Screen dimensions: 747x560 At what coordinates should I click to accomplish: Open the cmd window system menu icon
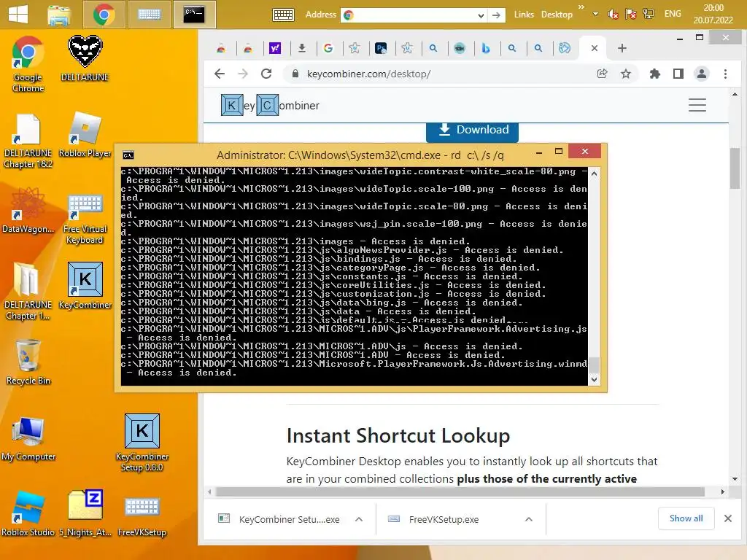point(128,155)
